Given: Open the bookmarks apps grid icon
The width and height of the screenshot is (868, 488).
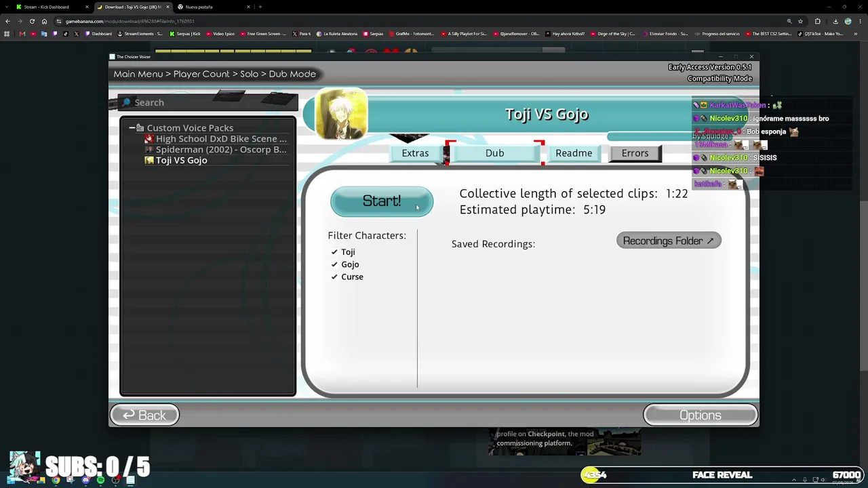Looking at the screenshot, I should coord(7,33).
